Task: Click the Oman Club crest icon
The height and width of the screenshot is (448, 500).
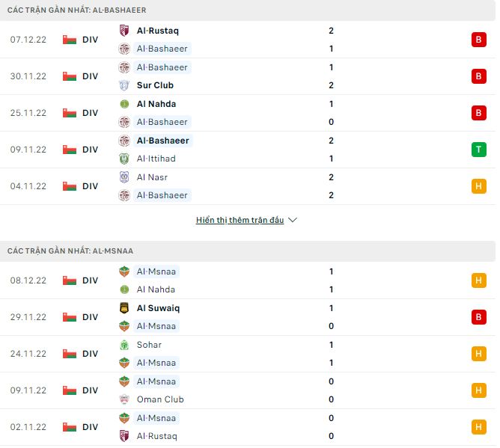Action: click(124, 399)
